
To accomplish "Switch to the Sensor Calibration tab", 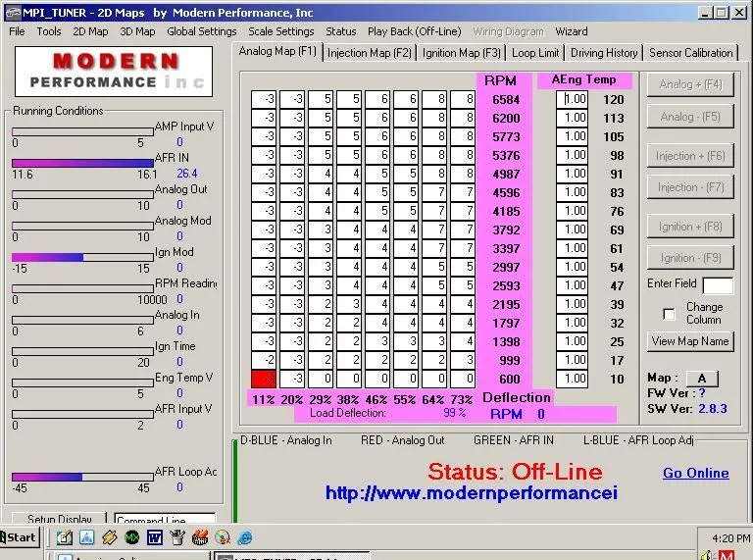I will pos(690,53).
